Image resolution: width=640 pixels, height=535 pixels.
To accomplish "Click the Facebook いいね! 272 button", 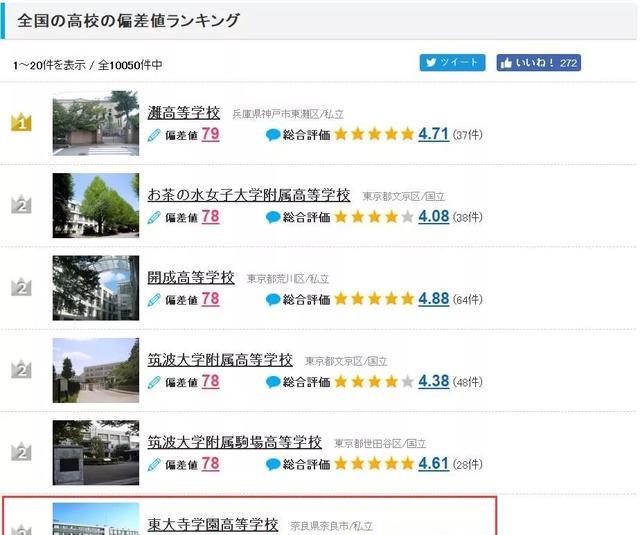I will coord(538,62).
